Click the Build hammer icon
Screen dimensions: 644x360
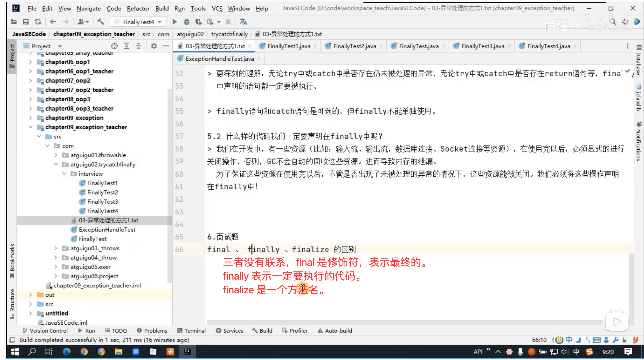[101, 22]
